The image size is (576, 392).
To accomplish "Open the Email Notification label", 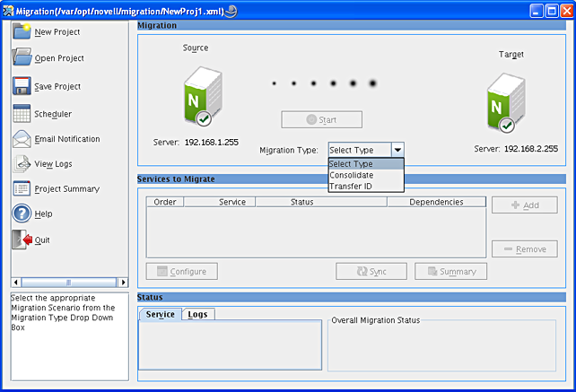I will (x=67, y=139).
